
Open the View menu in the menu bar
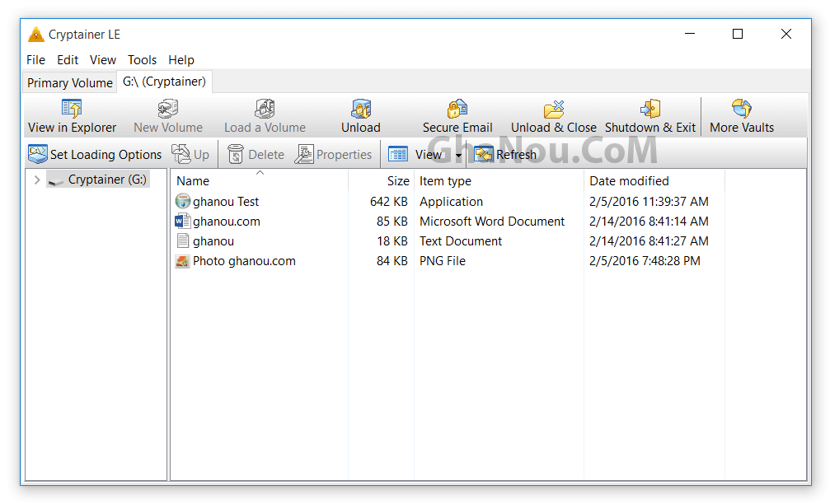(x=103, y=60)
